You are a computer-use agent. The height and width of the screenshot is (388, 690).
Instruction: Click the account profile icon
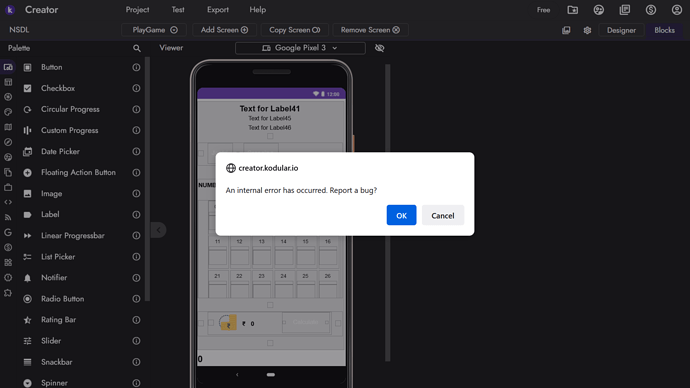[x=677, y=10]
